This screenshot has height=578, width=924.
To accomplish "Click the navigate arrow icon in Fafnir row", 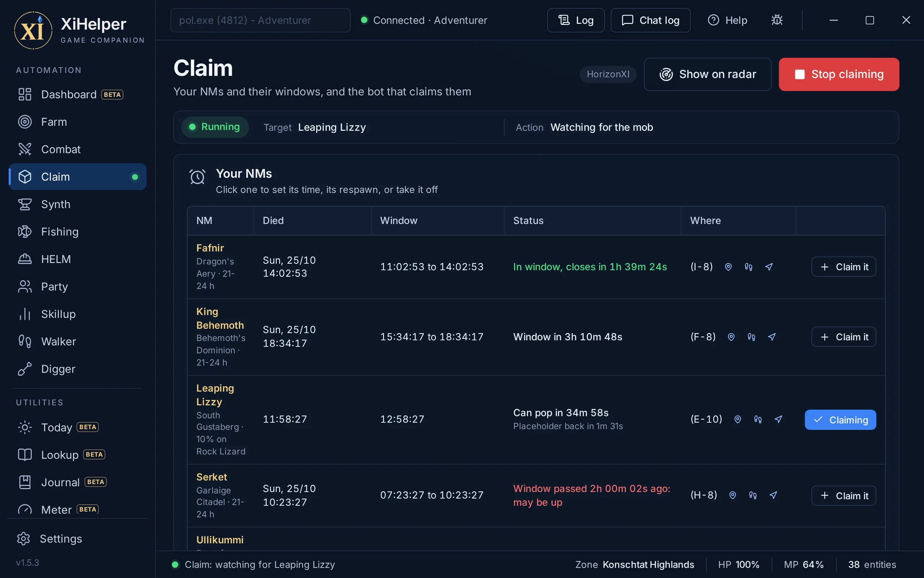I will 768,267.
